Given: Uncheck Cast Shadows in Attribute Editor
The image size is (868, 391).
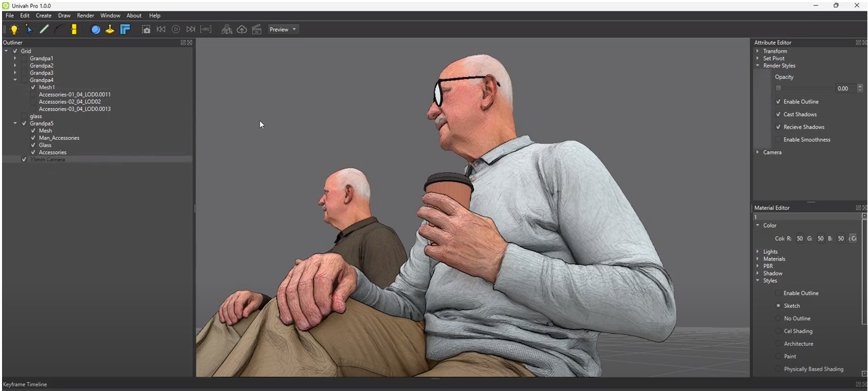Looking at the screenshot, I should 778,115.
